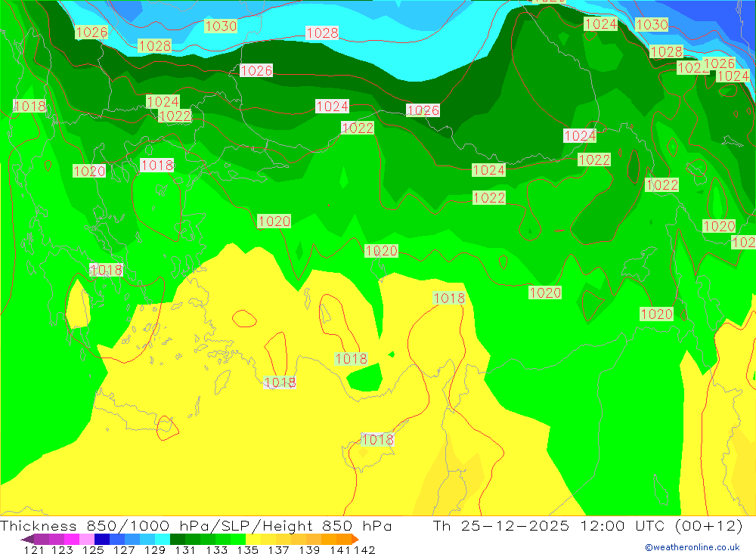Click the 1018 label at the left map edge
Screen dimensions: 756x554
(x=30, y=106)
